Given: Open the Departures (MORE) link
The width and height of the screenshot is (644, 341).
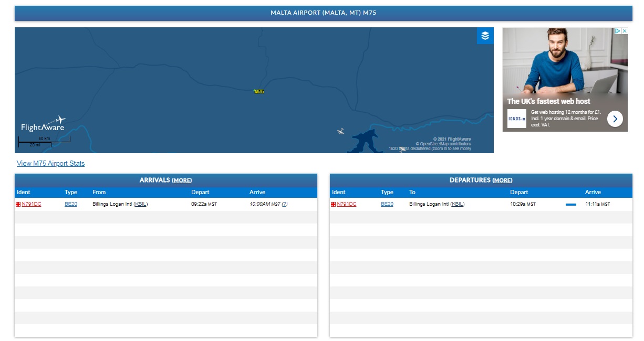Looking at the screenshot, I should click(x=503, y=180).
